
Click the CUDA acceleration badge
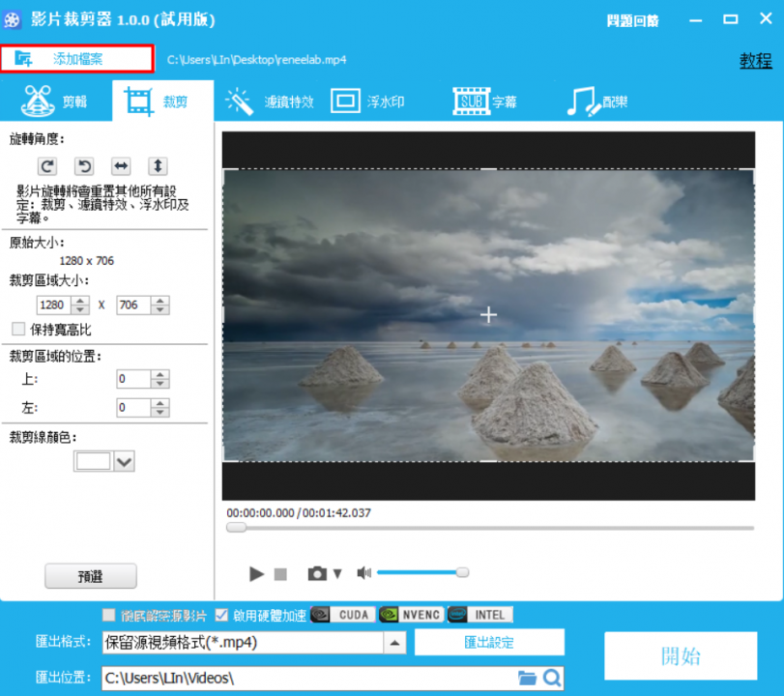point(343,615)
